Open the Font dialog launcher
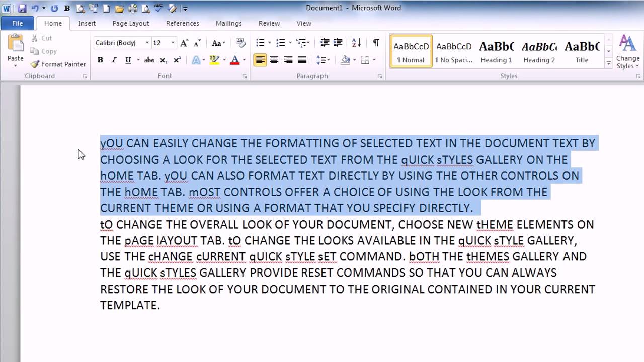The image size is (644, 362). [245, 77]
